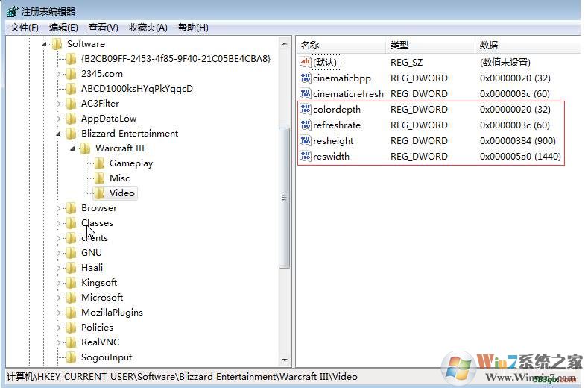Click the status bar registry path
Viewport: 588px width, 388px height.
[x=183, y=377]
